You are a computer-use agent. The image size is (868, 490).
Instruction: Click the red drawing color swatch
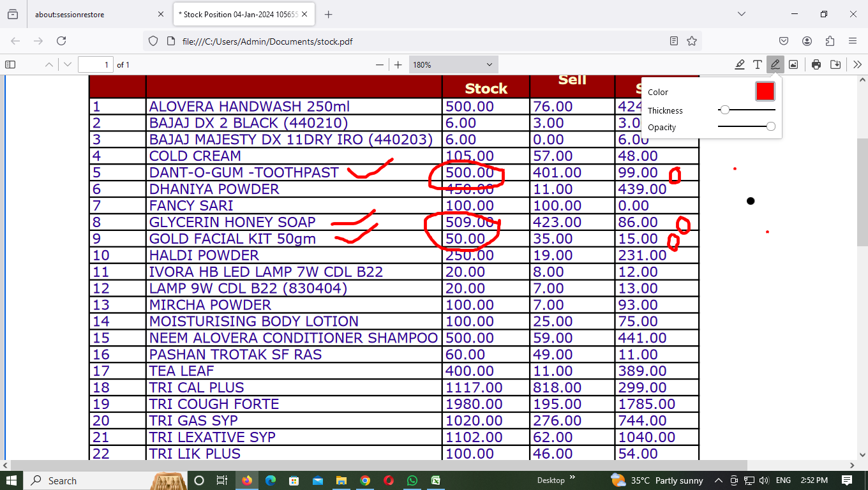point(765,91)
